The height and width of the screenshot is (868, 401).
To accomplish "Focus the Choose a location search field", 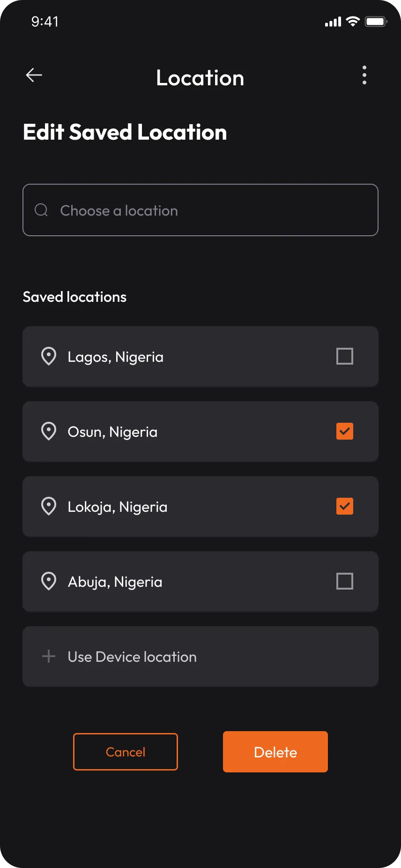I will point(200,210).
